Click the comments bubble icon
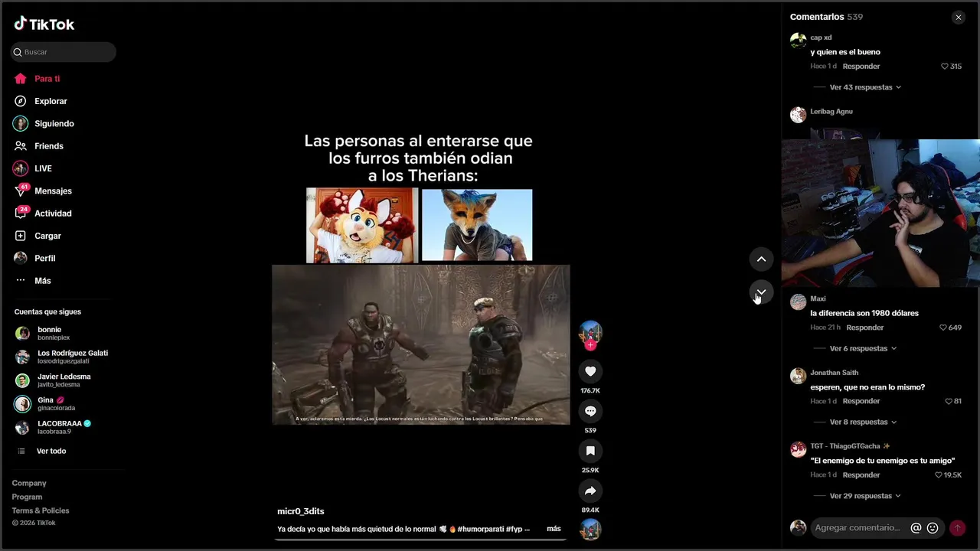Viewport: 980px width, 551px height. (x=590, y=411)
